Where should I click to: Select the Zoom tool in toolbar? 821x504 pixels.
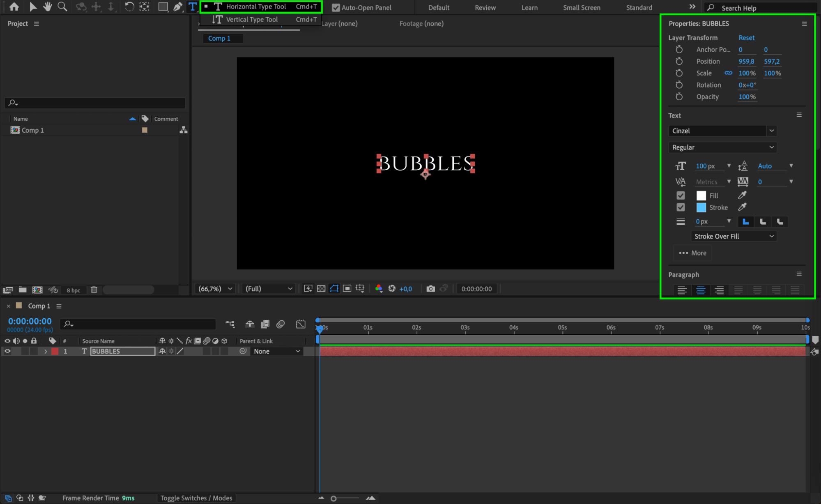coord(62,7)
